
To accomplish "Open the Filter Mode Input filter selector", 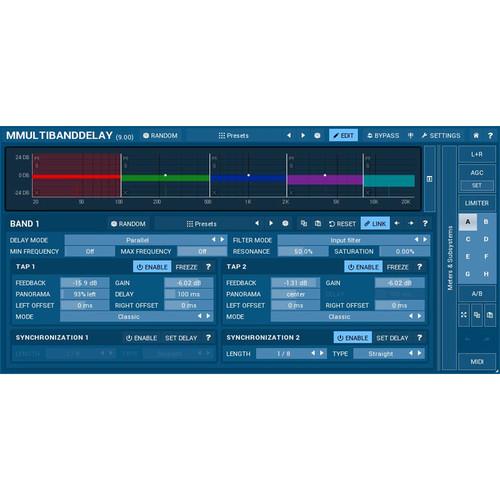I will click(354, 240).
